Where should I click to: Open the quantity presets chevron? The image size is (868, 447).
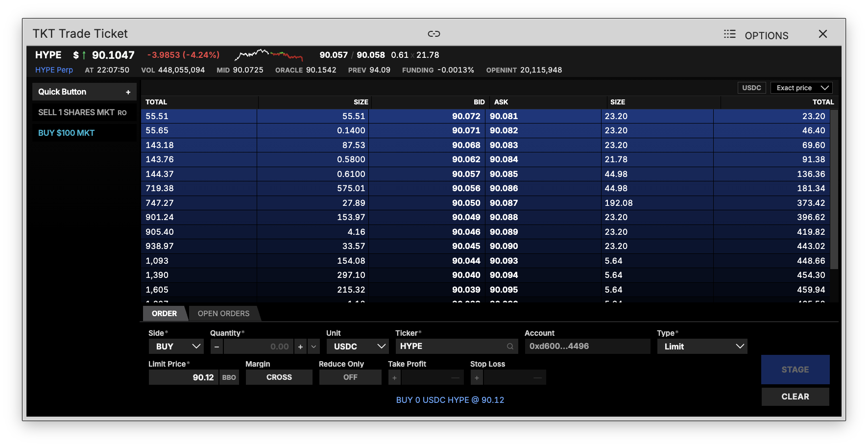pos(313,347)
